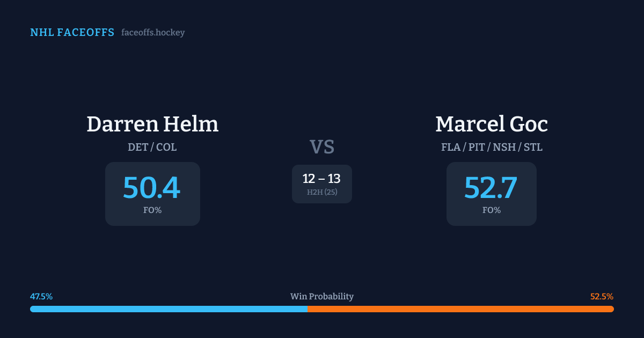Click the Win Probability heading

(322, 297)
